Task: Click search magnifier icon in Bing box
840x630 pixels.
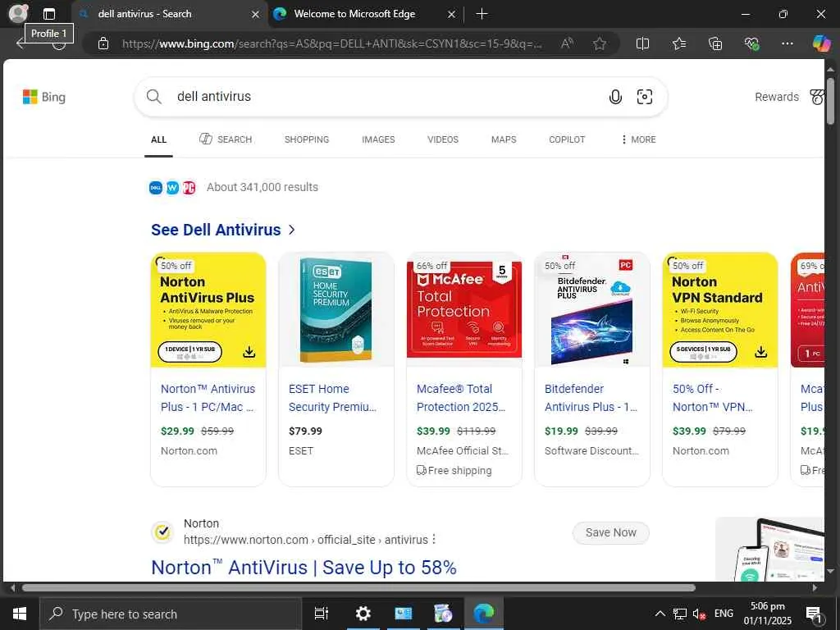Action: 153,97
